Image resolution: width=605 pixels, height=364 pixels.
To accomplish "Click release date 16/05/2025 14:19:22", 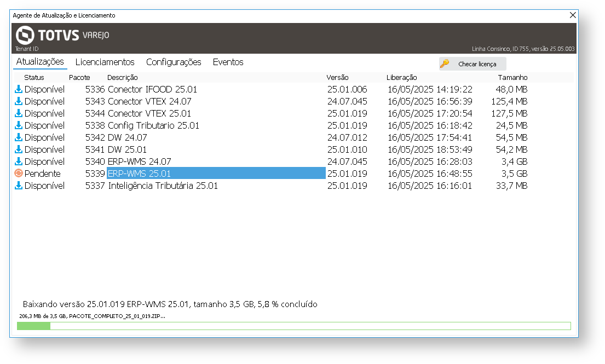I will tap(430, 89).
